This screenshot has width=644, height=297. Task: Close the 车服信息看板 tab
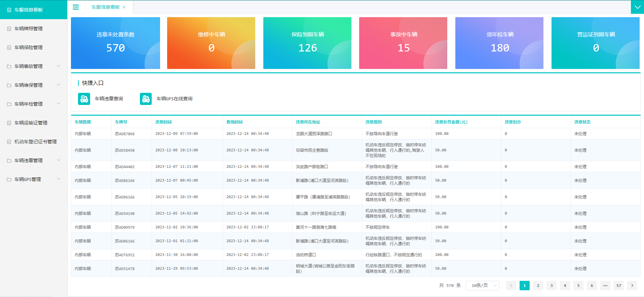[x=124, y=7]
